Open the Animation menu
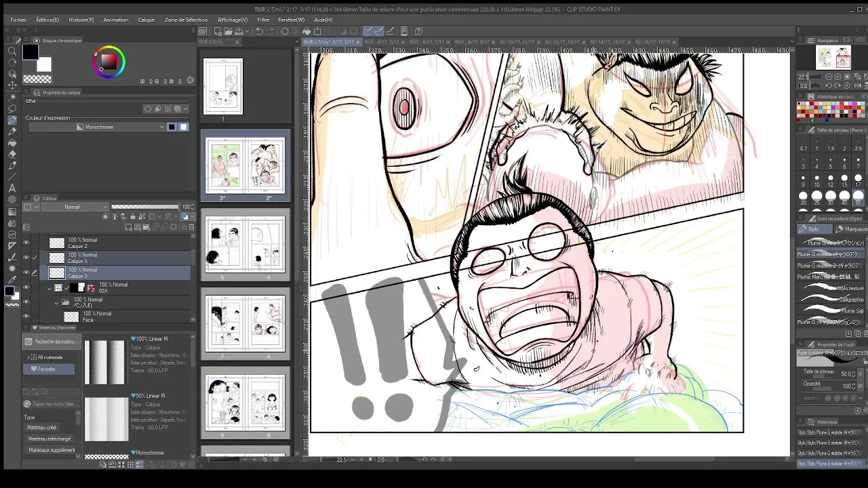 point(116,20)
